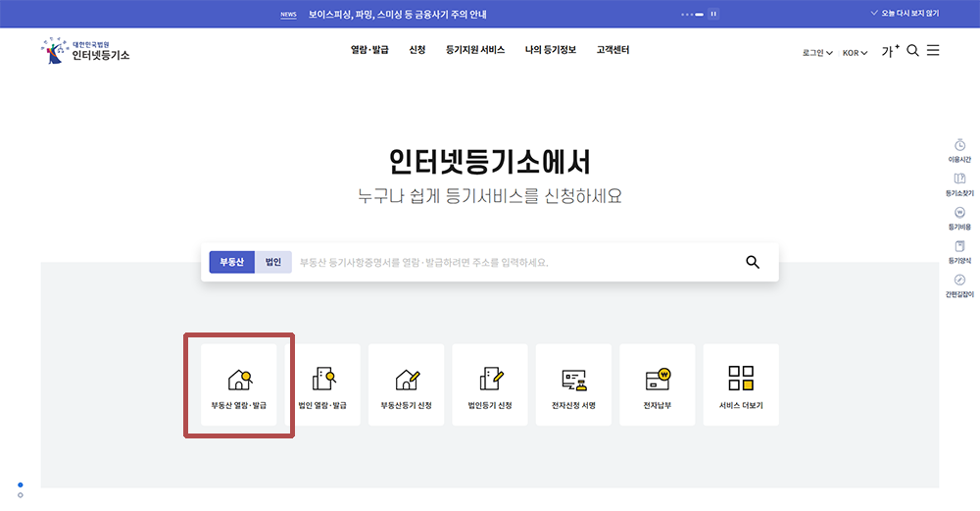The image size is (980, 511).
Task: Click the hollow second page indicator dot
Action: (21, 495)
